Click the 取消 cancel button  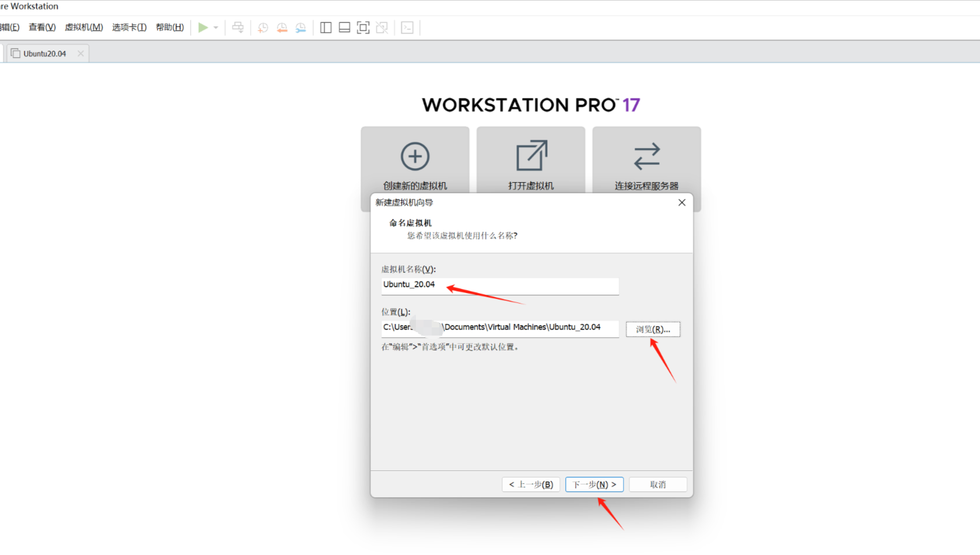[x=658, y=484]
